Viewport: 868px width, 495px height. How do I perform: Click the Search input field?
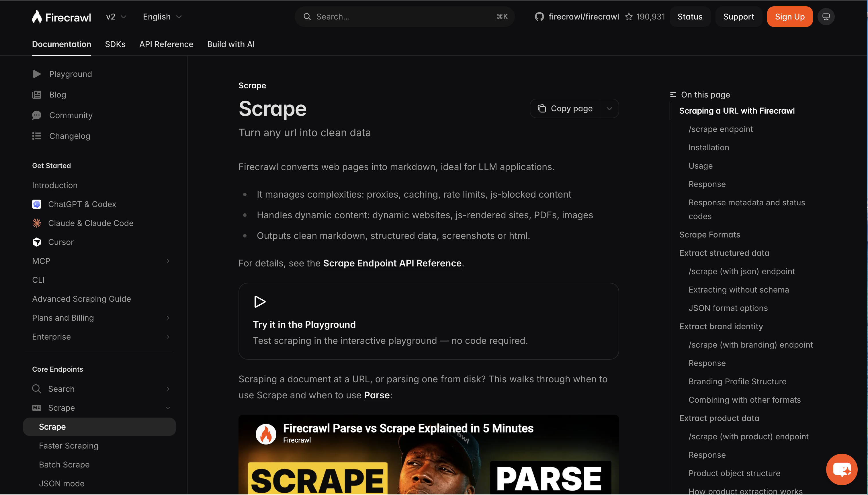point(404,17)
